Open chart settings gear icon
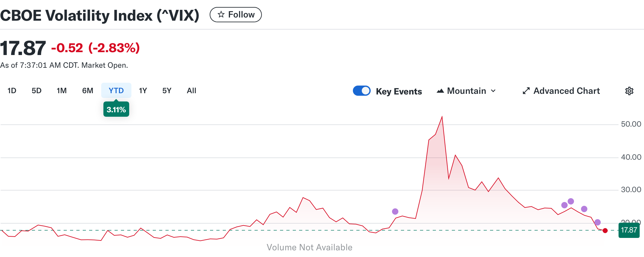Viewport: 644px width, 257px height. [x=629, y=91]
